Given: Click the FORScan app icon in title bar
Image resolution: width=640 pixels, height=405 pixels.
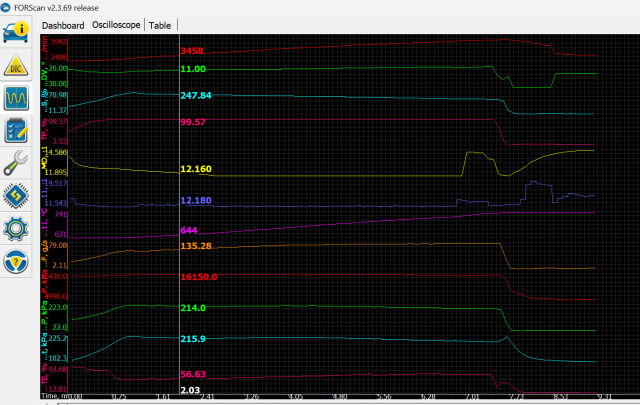Looking at the screenshot, I should tap(8, 7).
